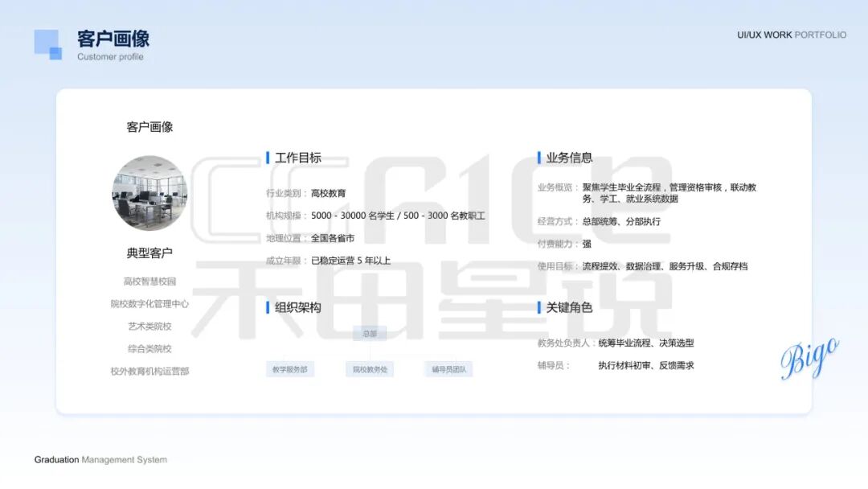Click 校外教育机构运营部 list entry
The width and height of the screenshot is (868, 489).
click(149, 372)
